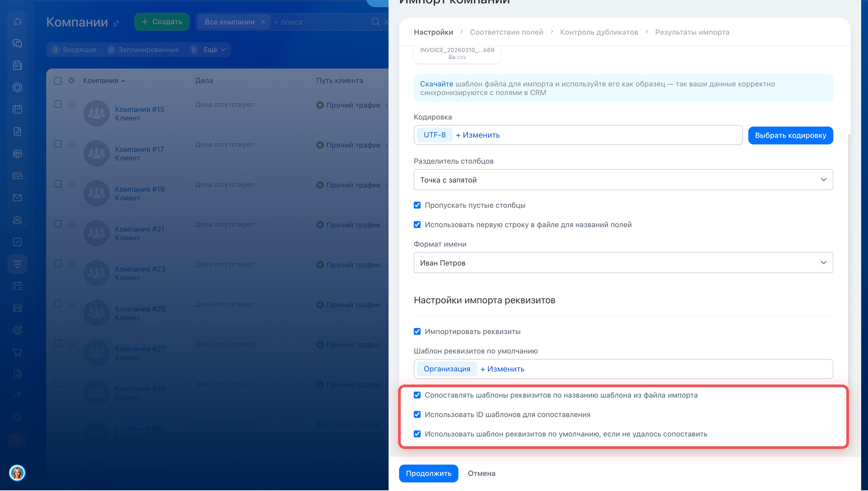Uncheck 'Использовать ID шаблонов для сопоставления'
The height and width of the screenshot is (491, 868).
pos(417,415)
